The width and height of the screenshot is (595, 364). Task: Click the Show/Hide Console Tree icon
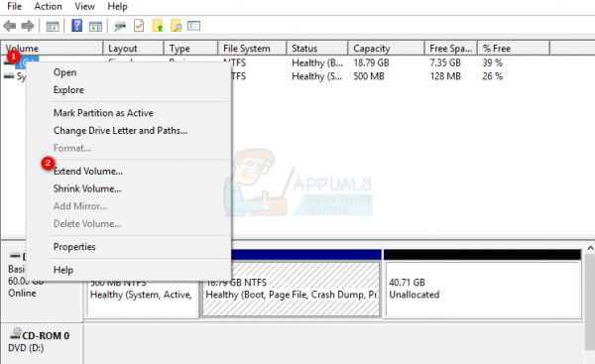53,26
